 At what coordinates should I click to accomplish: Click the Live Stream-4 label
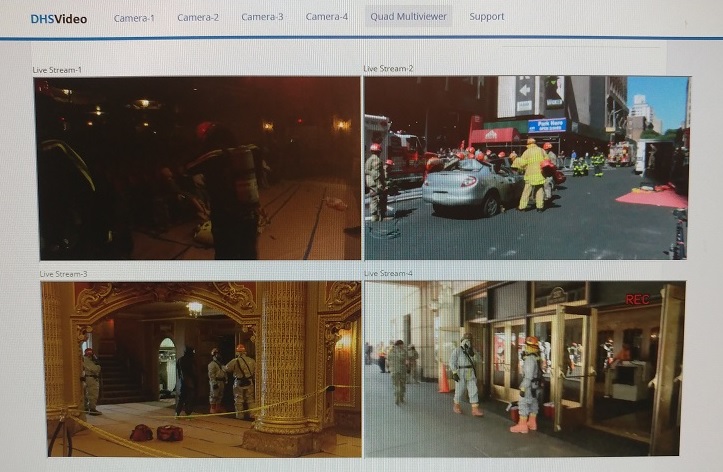(x=388, y=273)
